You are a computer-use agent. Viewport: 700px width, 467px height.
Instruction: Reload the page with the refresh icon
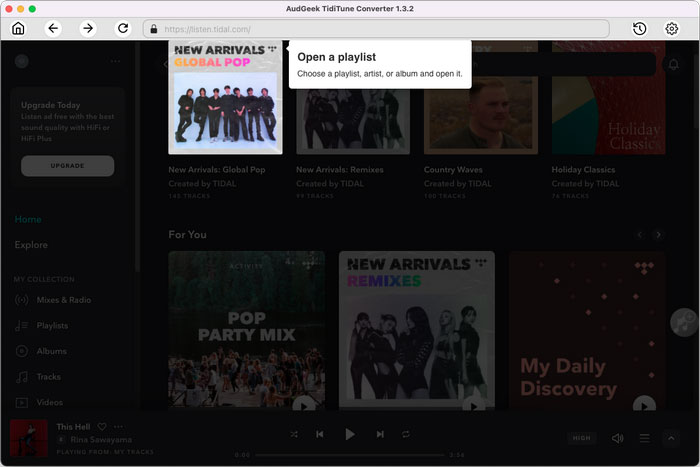coord(123,29)
